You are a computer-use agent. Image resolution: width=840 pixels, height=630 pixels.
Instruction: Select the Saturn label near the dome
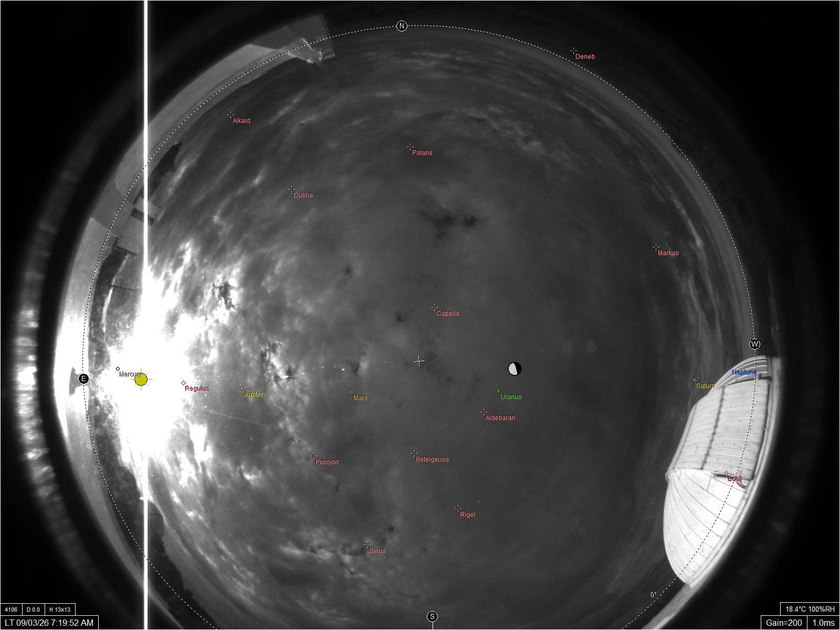coord(705,386)
